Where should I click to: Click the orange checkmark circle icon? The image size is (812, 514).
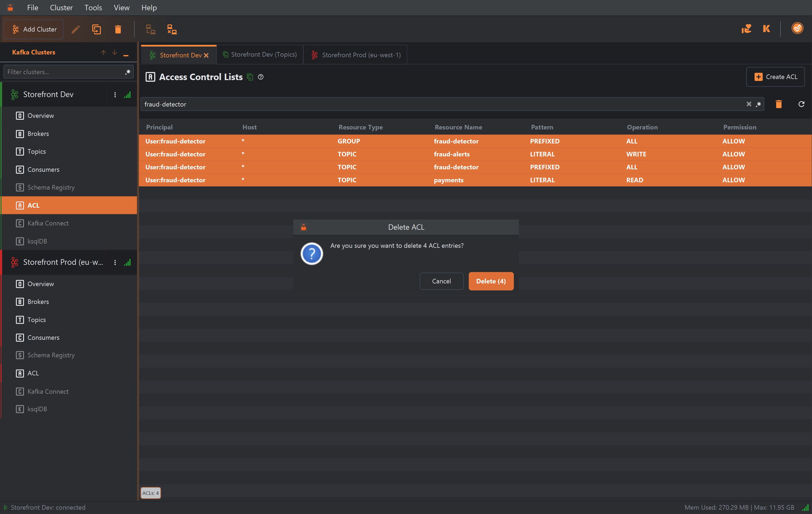click(x=797, y=28)
